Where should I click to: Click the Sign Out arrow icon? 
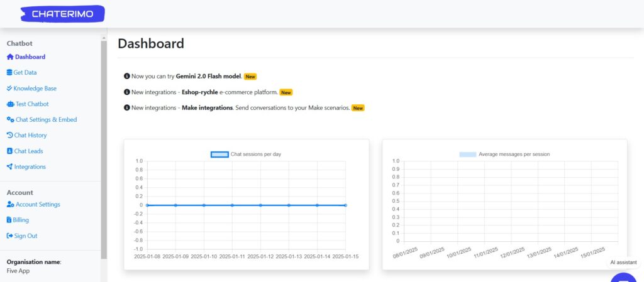(x=9, y=236)
